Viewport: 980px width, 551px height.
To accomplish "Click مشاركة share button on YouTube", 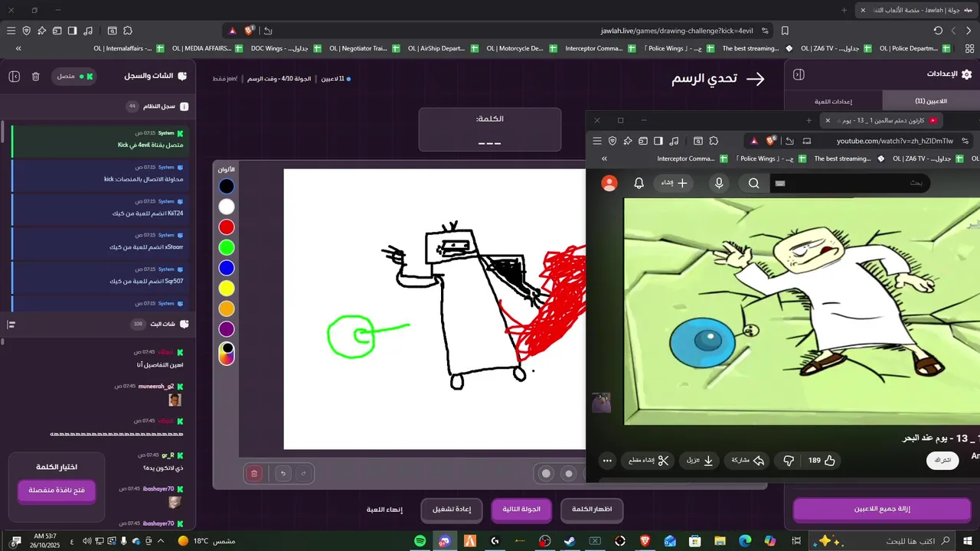I will click(748, 461).
